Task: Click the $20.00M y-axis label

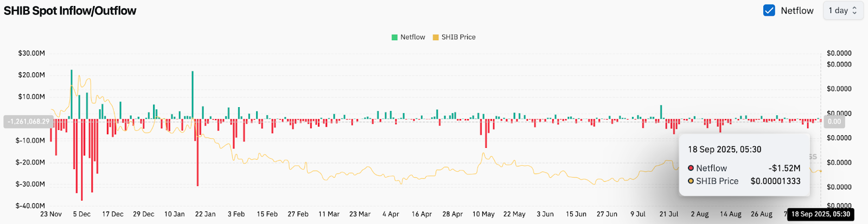Action: point(32,75)
